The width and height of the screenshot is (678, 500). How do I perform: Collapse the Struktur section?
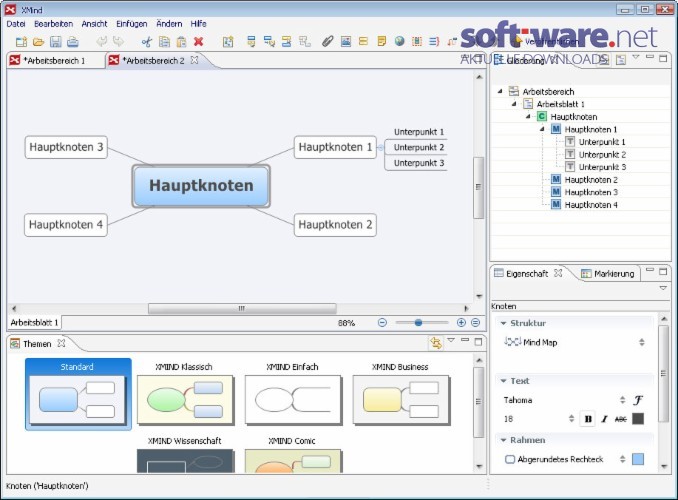(503, 323)
